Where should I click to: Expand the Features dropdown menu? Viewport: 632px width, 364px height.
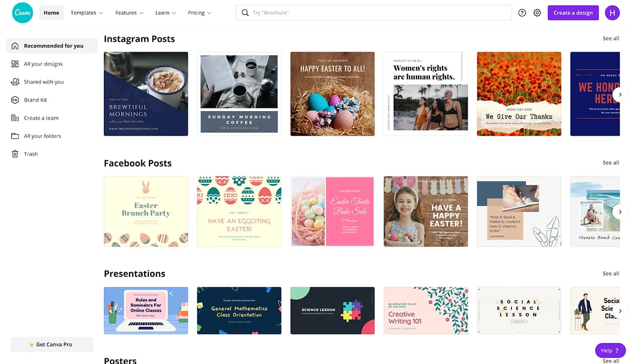(x=130, y=13)
